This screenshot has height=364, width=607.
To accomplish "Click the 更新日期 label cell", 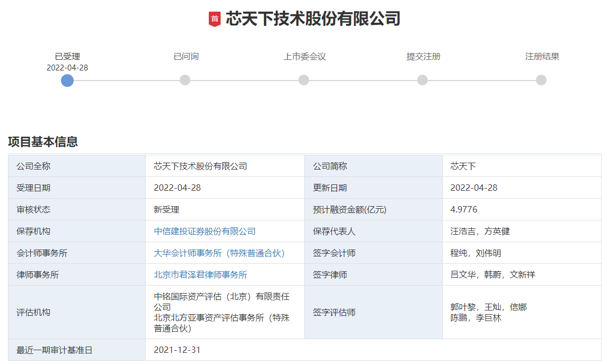I will click(x=374, y=188).
